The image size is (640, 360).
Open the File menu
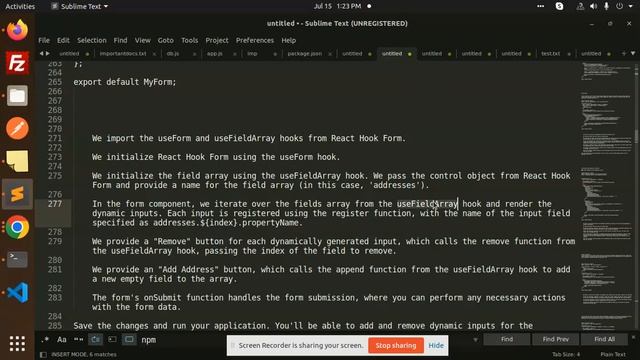click(44, 40)
